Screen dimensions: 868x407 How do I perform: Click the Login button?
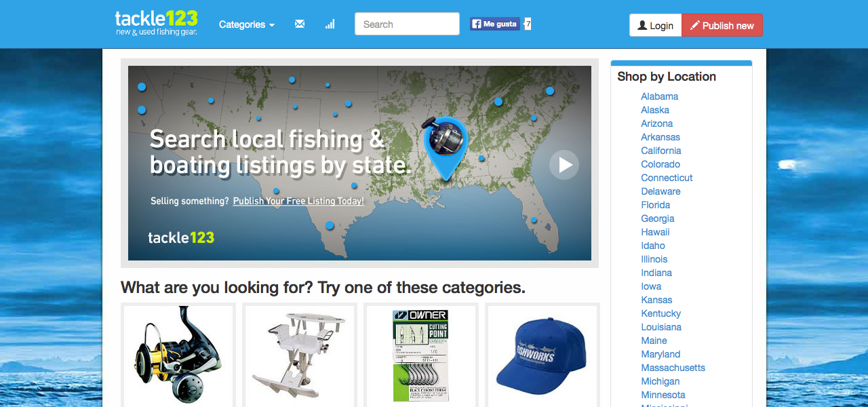pos(655,25)
